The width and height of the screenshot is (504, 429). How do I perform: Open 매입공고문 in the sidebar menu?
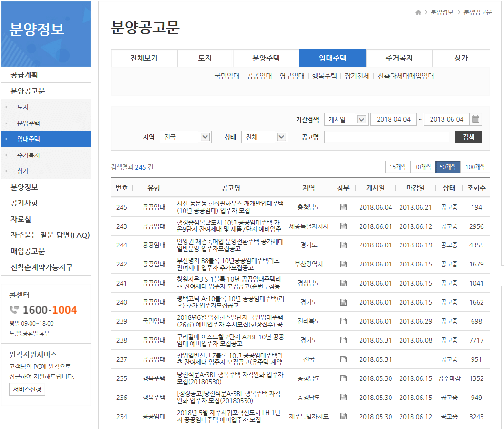[x=46, y=251]
